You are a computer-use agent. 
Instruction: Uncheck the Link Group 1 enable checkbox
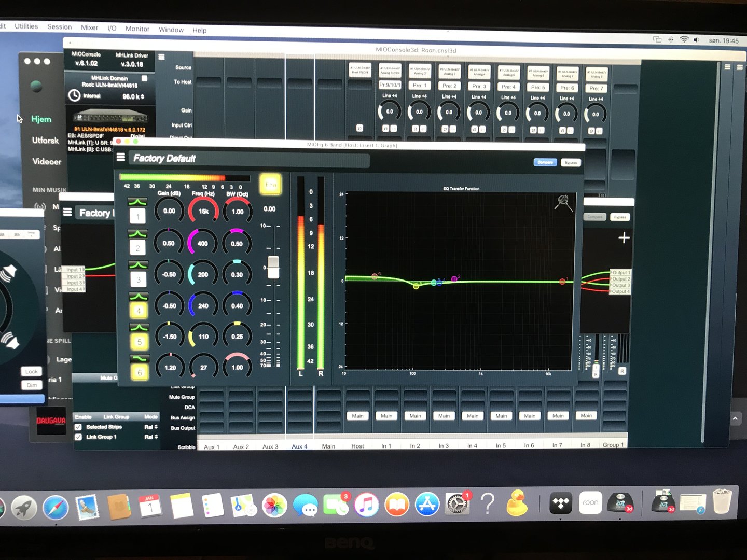78,437
